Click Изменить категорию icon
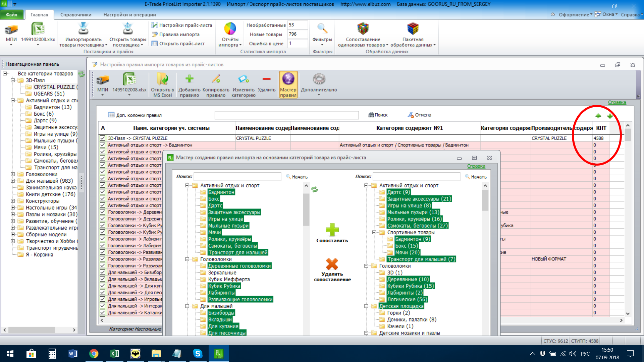Screen dimensions: 644x362 click(x=244, y=79)
